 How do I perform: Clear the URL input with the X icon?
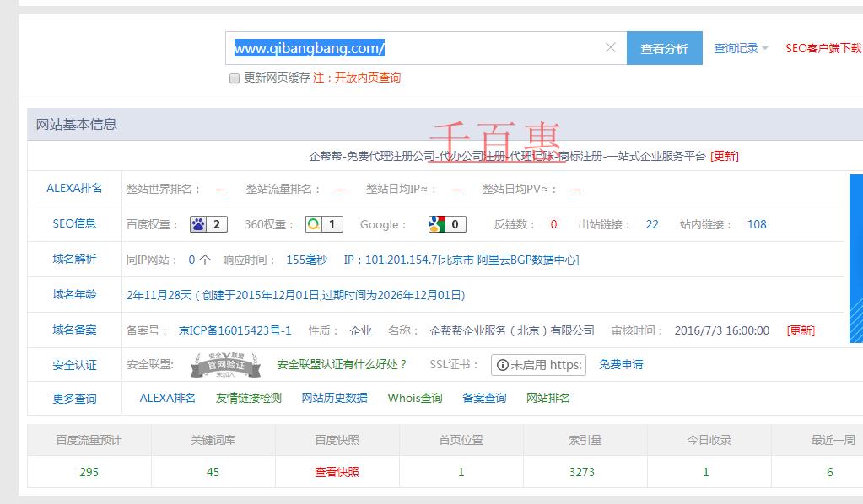pyautogui.click(x=611, y=48)
